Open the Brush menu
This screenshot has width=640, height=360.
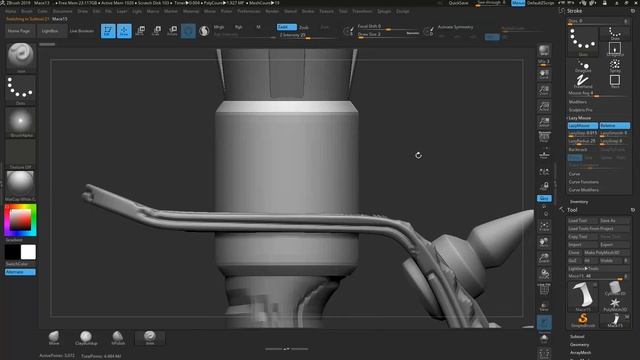[27, 11]
